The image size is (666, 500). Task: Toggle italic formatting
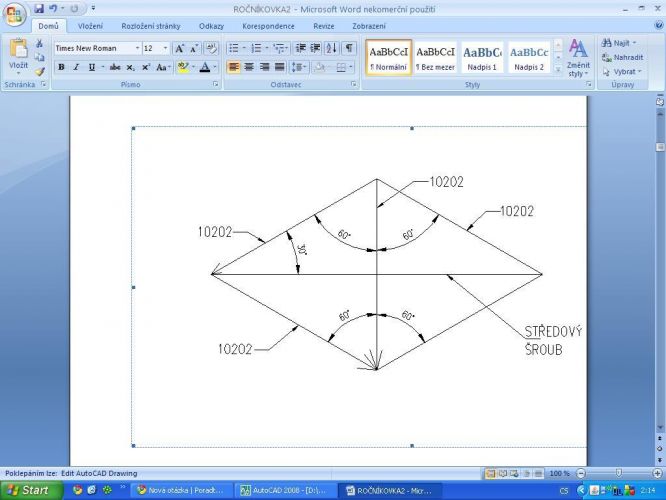pyautogui.click(x=76, y=67)
